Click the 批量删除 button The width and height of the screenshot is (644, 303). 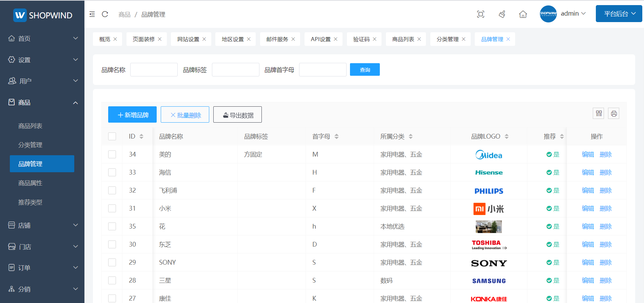click(185, 114)
